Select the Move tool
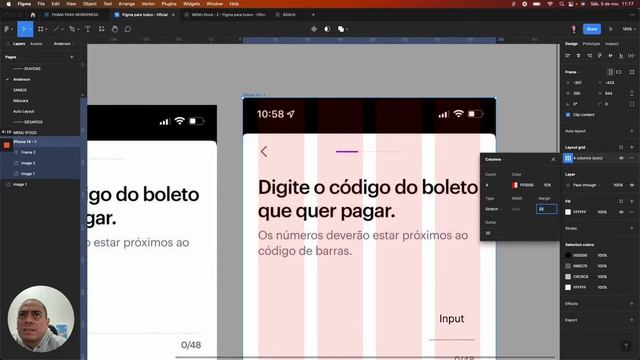 (23, 29)
